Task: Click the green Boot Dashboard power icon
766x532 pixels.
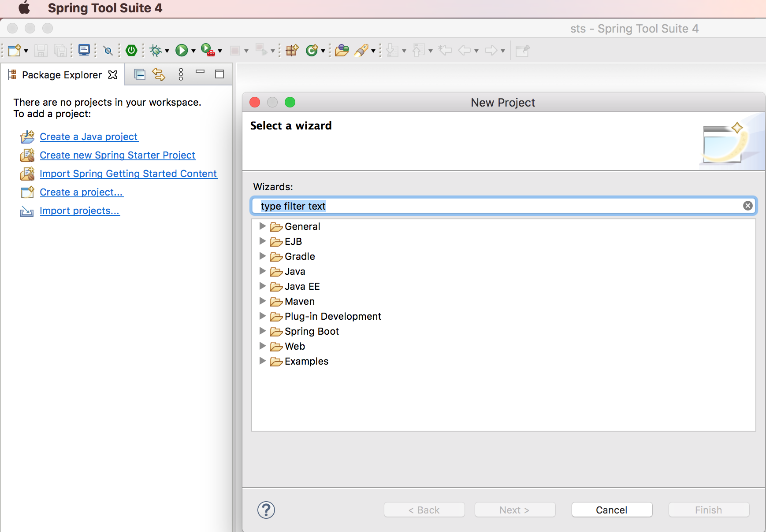Action: tap(131, 50)
